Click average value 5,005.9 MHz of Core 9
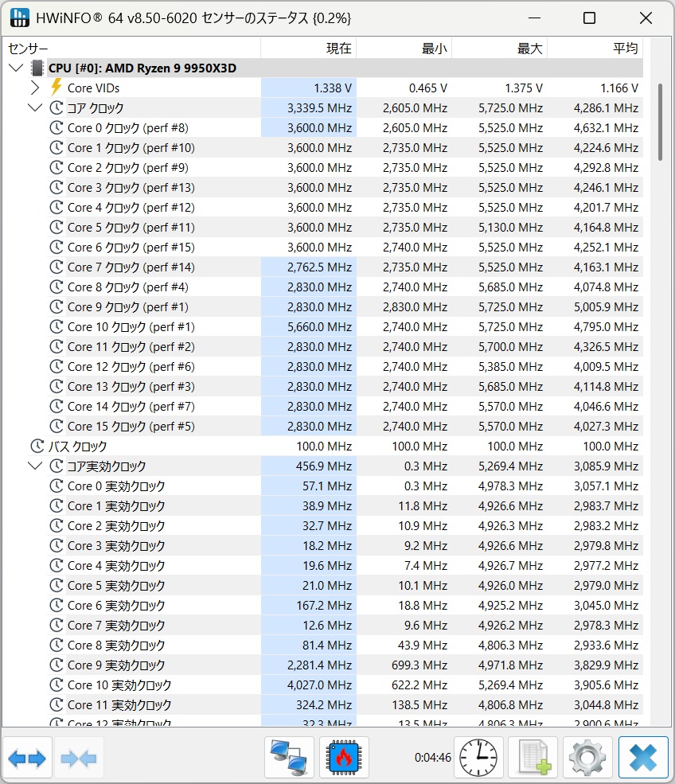675x784 pixels. point(606,307)
